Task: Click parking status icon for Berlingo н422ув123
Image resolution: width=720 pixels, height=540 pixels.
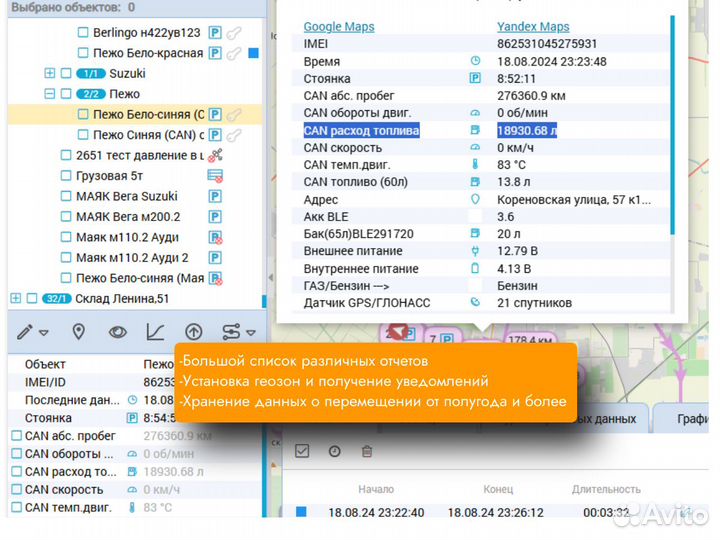Action: [215, 32]
